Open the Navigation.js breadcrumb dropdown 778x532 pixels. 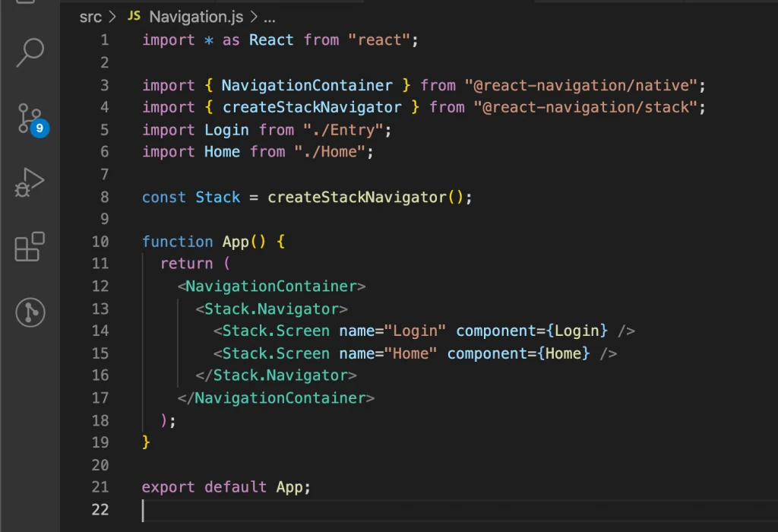click(196, 17)
